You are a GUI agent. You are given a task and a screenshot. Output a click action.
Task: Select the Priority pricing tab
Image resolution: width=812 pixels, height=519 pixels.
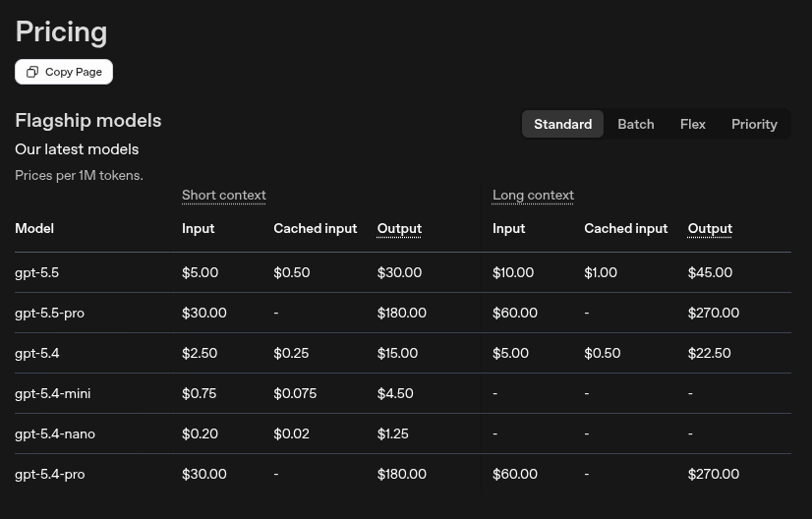[x=754, y=124]
